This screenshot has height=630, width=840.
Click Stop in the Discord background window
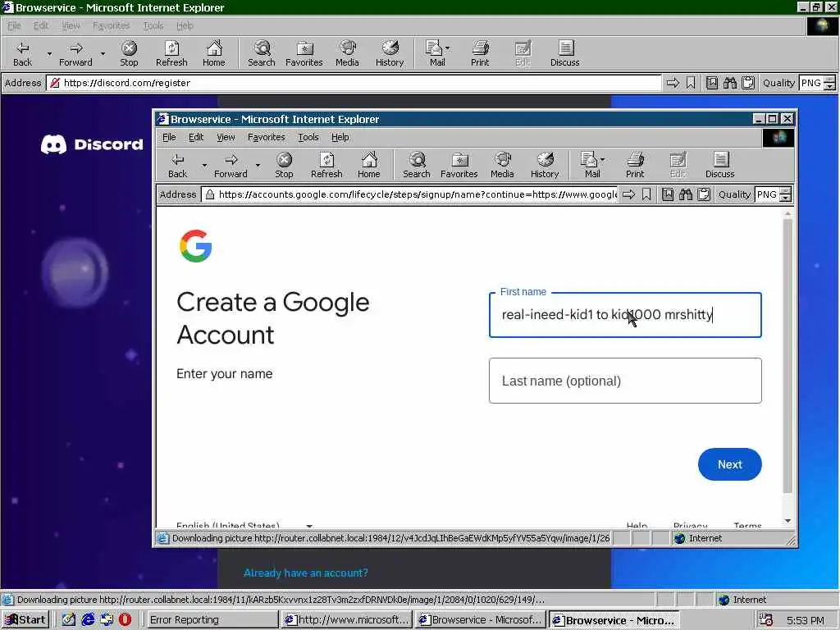coord(129,53)
